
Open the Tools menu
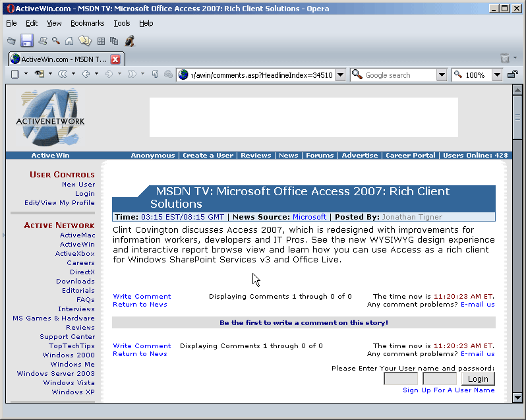(122, 23)
